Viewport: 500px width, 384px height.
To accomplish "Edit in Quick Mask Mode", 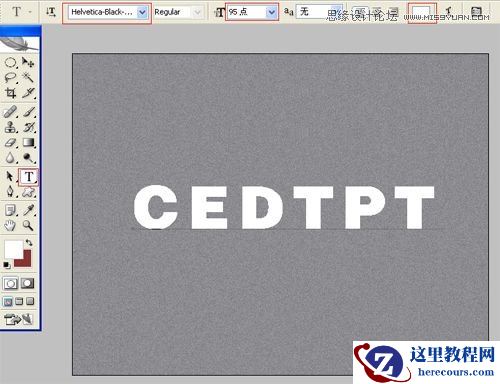I will [x=28, y=284].
